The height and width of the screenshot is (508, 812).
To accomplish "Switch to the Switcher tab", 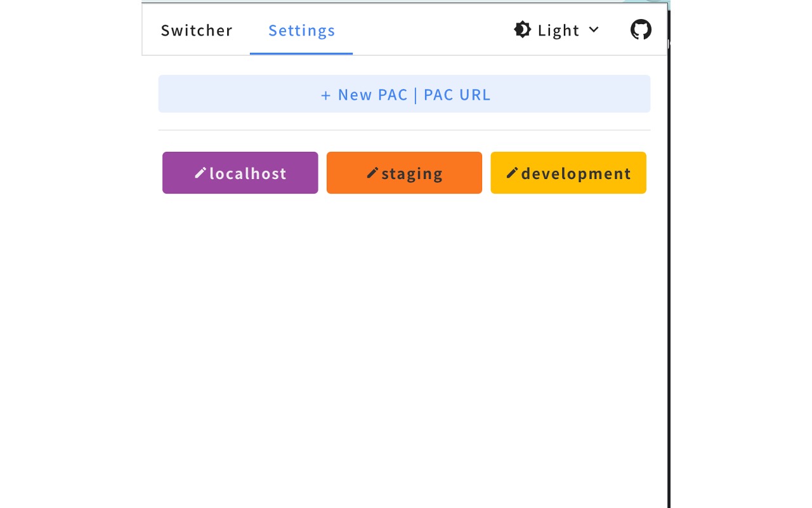I will [197, 30].
